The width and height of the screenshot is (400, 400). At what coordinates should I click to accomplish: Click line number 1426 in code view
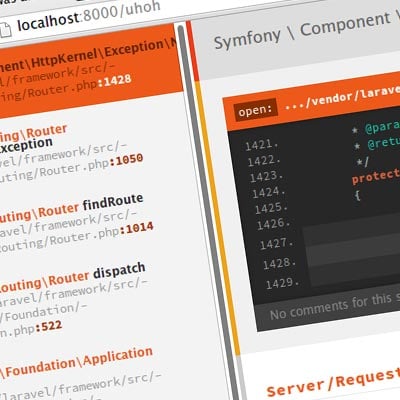(x=273, y=224)
